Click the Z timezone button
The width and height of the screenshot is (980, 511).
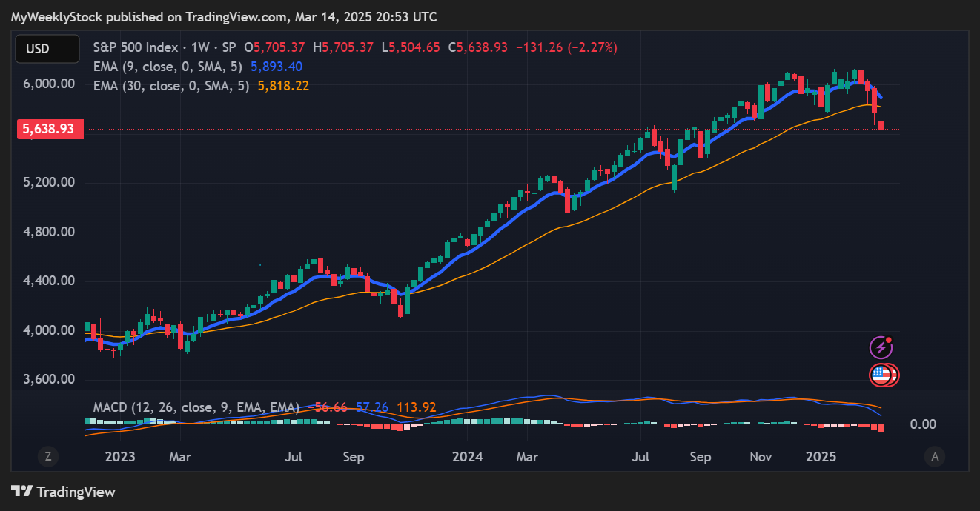tap(48, 456)
